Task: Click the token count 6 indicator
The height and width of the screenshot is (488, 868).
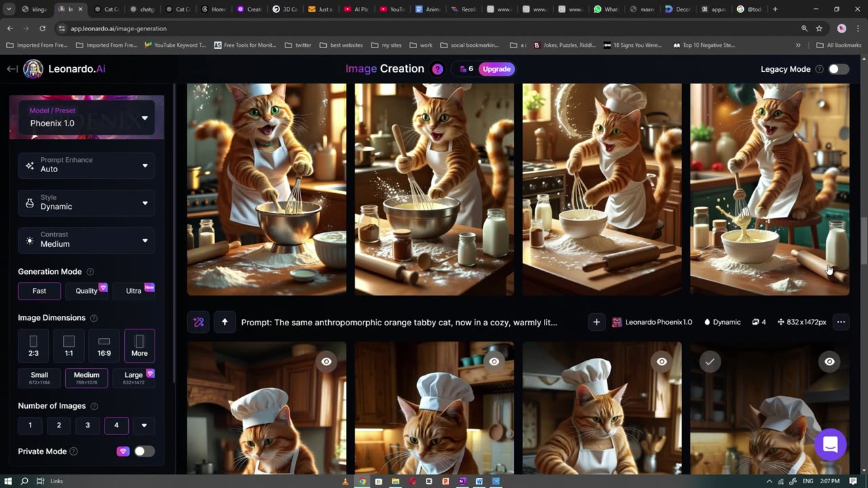Action: point(467,69)
